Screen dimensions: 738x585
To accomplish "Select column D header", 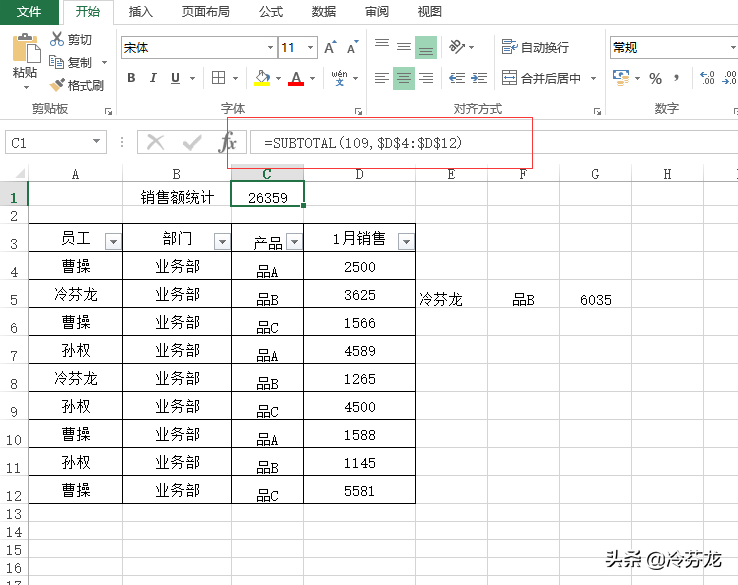I will point(360,174).
